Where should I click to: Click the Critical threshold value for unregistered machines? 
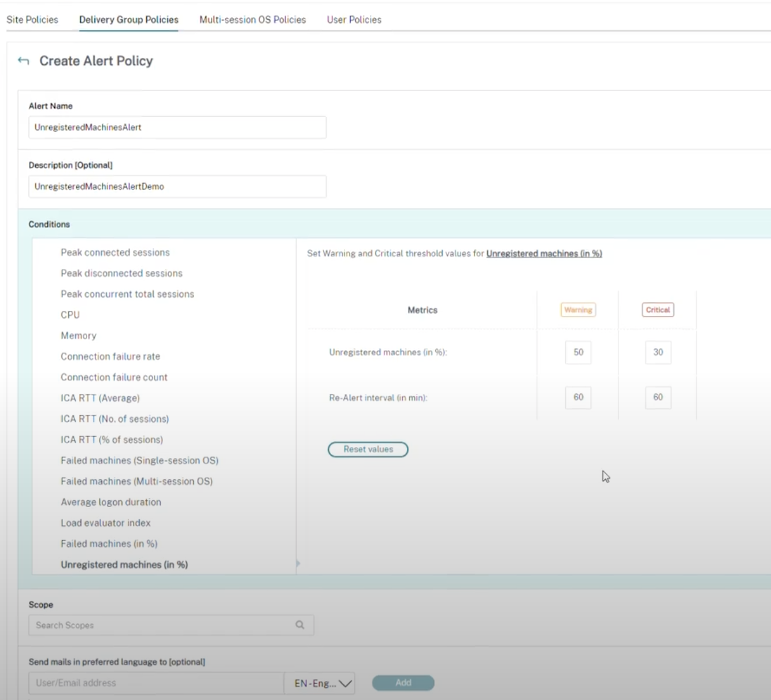pos(658,352)
